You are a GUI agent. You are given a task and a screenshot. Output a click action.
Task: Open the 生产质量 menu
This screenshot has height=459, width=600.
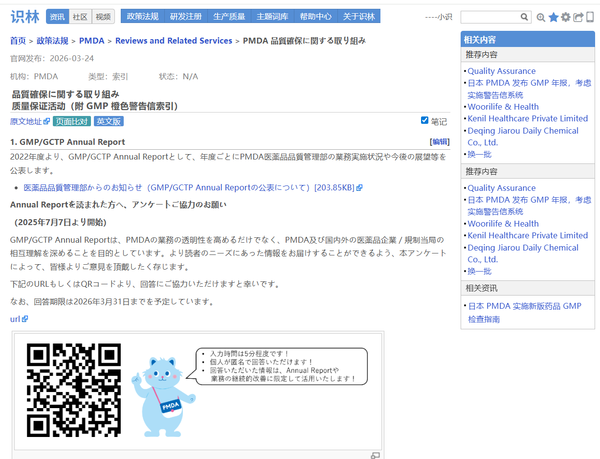pos(228,17)
